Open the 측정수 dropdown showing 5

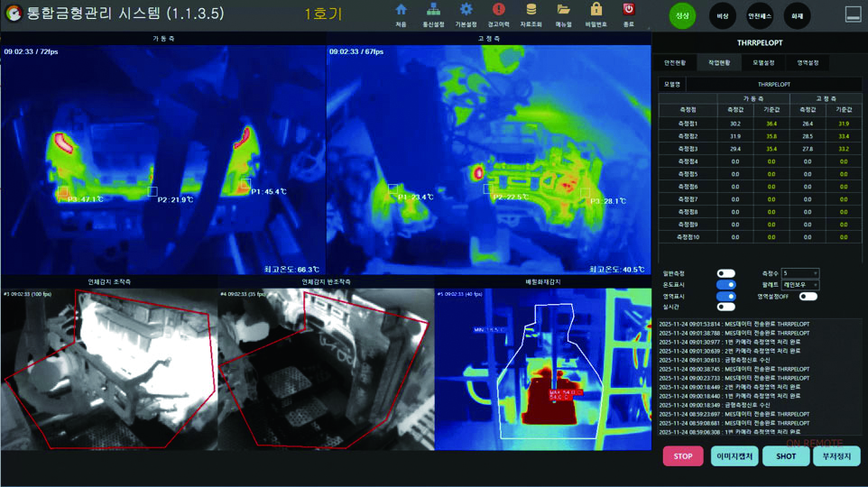click(x=800, y=273)
